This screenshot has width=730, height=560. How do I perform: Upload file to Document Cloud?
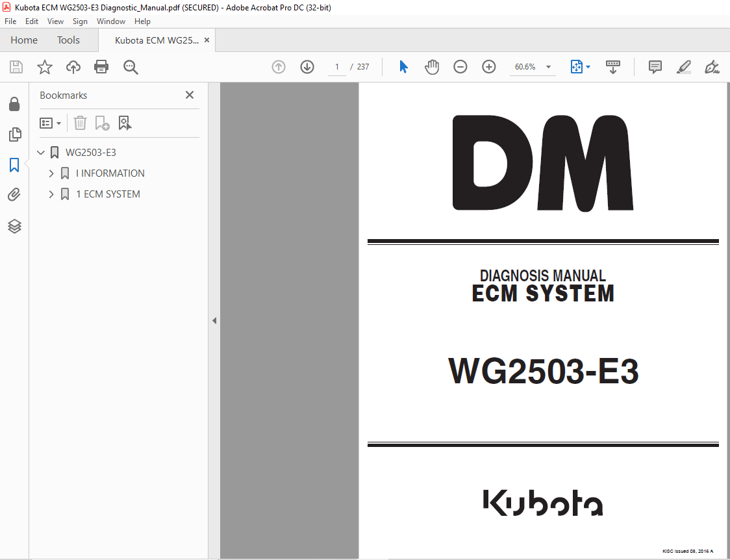click(x=73, y=67)
